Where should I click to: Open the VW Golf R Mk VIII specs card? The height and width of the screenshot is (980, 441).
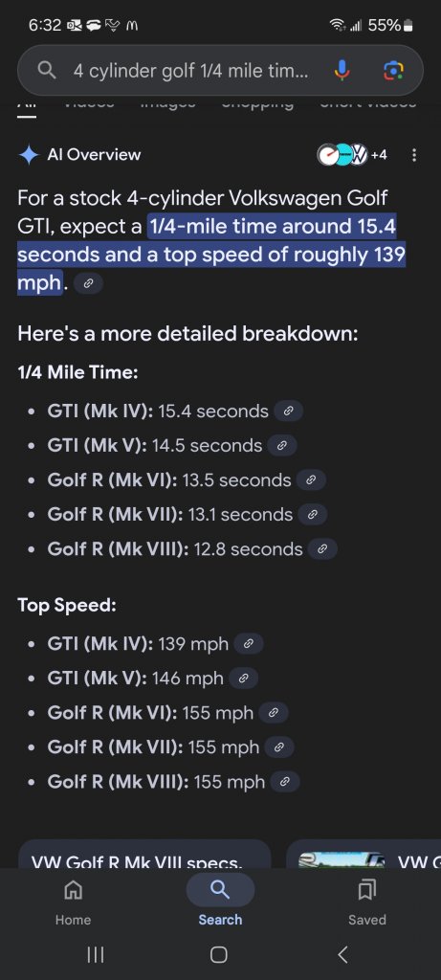[x=144, y=854]
